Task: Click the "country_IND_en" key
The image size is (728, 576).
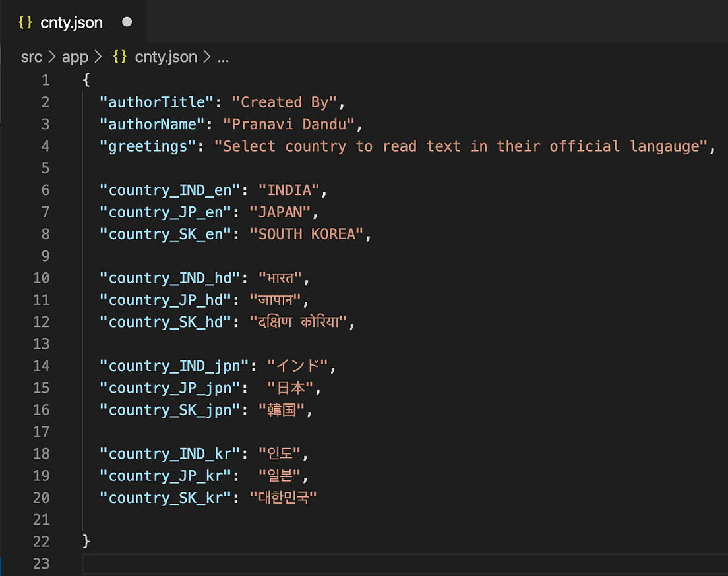Action: coord(170,190)
